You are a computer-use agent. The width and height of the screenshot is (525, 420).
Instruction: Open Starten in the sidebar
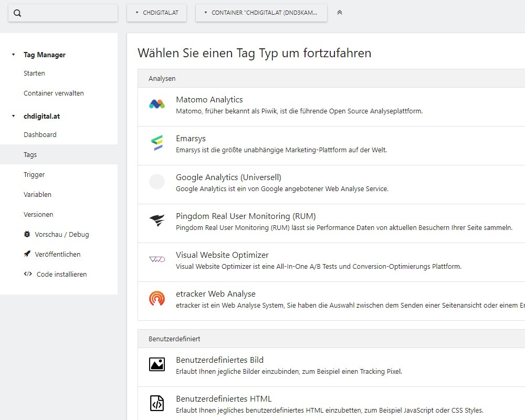coord(34,73)
